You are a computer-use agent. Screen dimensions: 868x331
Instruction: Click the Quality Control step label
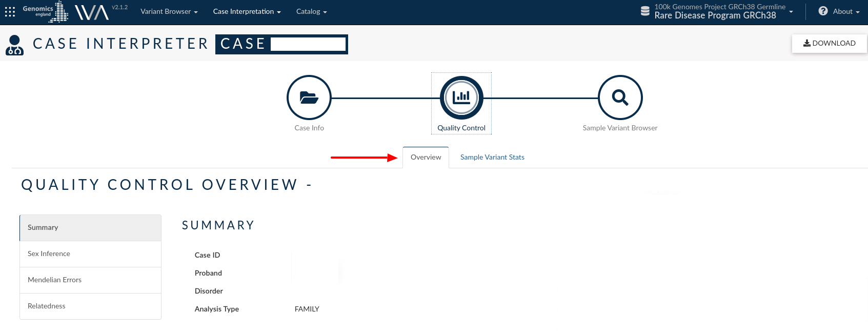tap(461, 128)
